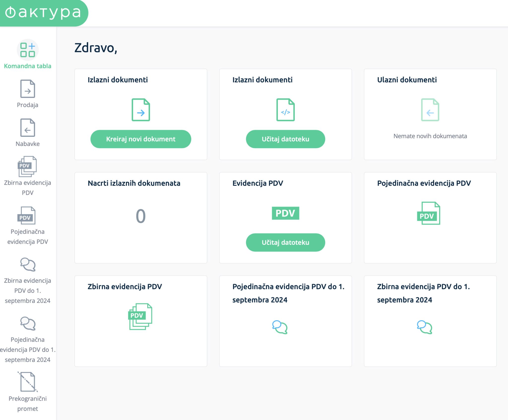
Task: Go to Nabavke sidebar icon
Action: [x=28, y=128]
